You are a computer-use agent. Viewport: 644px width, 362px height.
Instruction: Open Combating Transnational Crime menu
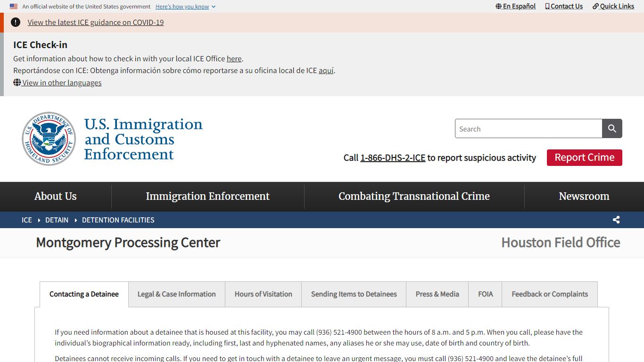pyautogui.click(x=414, y=197)
